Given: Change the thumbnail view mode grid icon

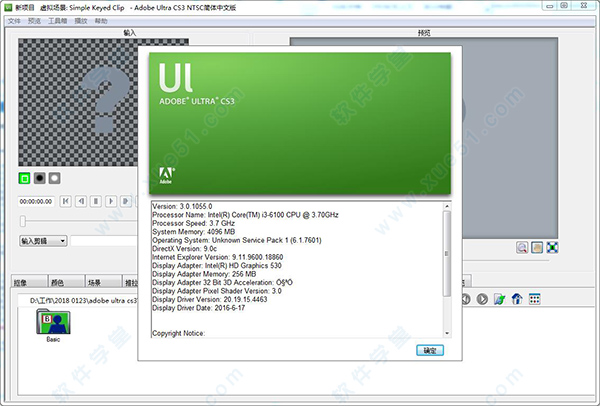Looking at the screenshot, I should tap(534, 299).
